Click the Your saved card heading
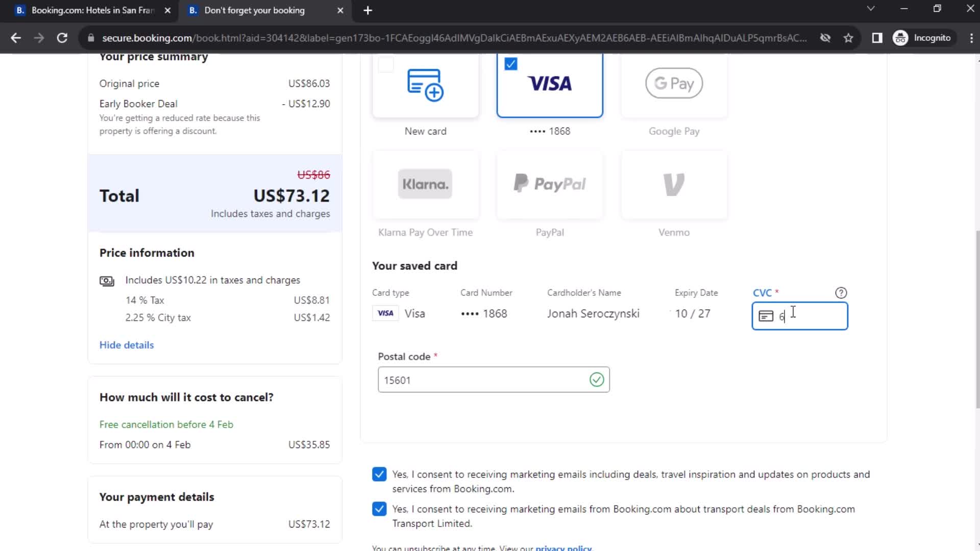This screenshot has width=980, height=551. click(414, 266)
